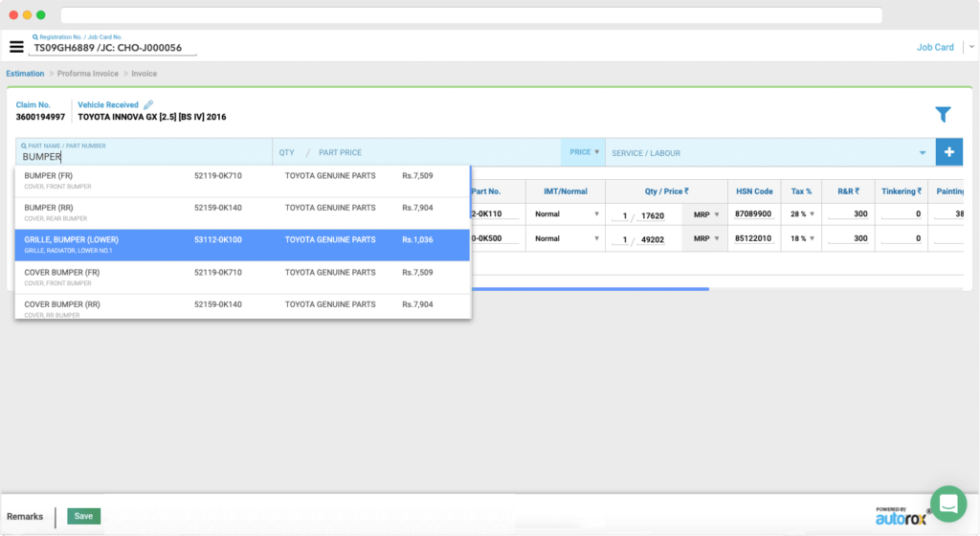The height and width of the screenshot is (536, 980).
Task: Open the PRICE dropdown
Action: click(x=584, y=152)
